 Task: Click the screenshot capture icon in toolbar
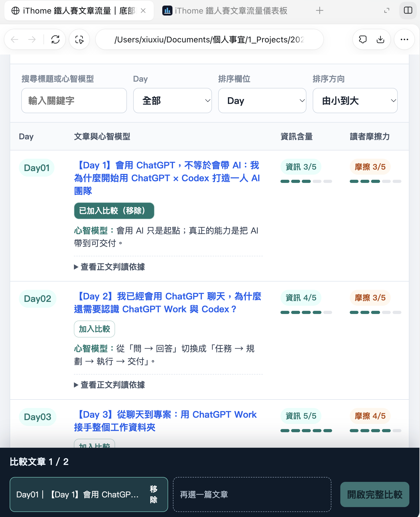point(79,39)
